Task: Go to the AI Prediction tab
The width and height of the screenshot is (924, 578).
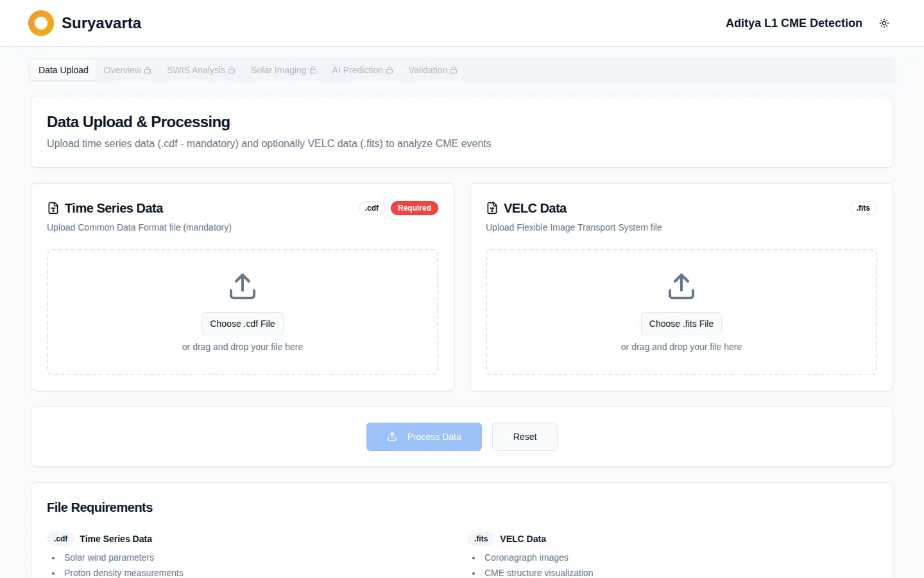Action: click(362, 70)
